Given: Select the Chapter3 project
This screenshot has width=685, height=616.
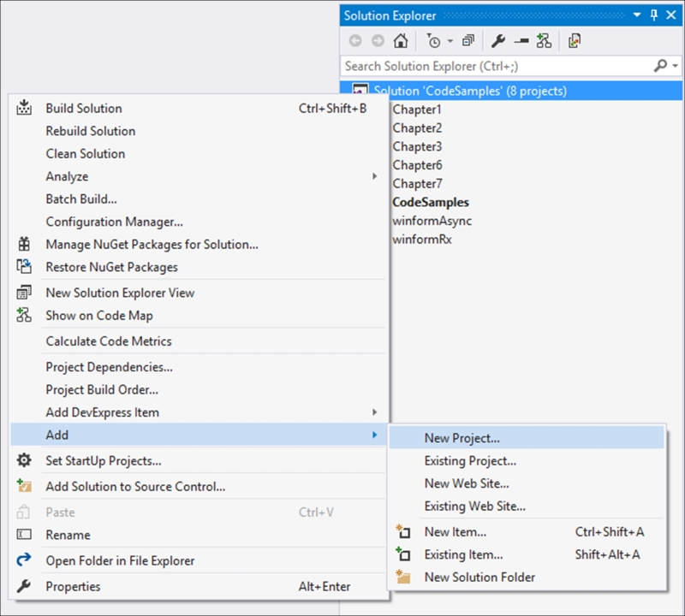Looking at the screenshot, I should (417, 146).
